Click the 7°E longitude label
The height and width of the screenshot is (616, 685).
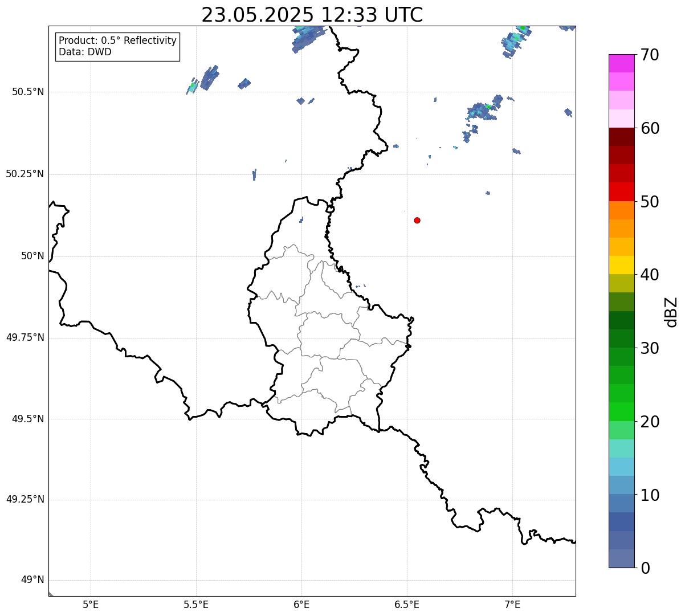(512, 604)
